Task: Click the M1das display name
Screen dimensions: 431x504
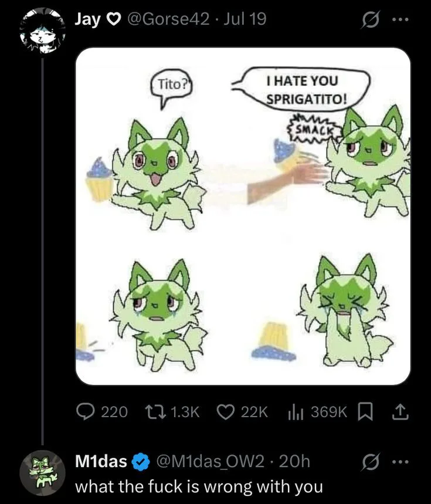Action: [x=101, y=461]
